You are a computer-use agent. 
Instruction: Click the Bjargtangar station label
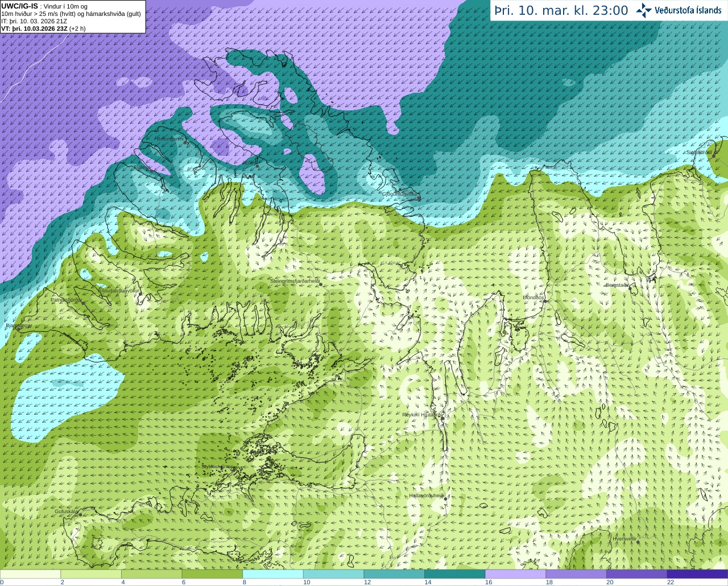19,325
